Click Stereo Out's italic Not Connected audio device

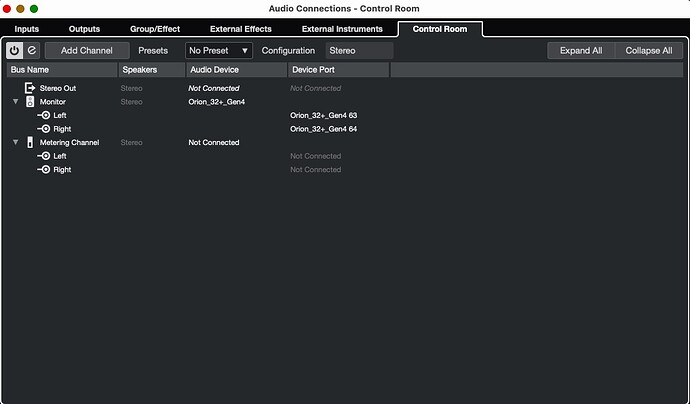click(x=214, y=88)
